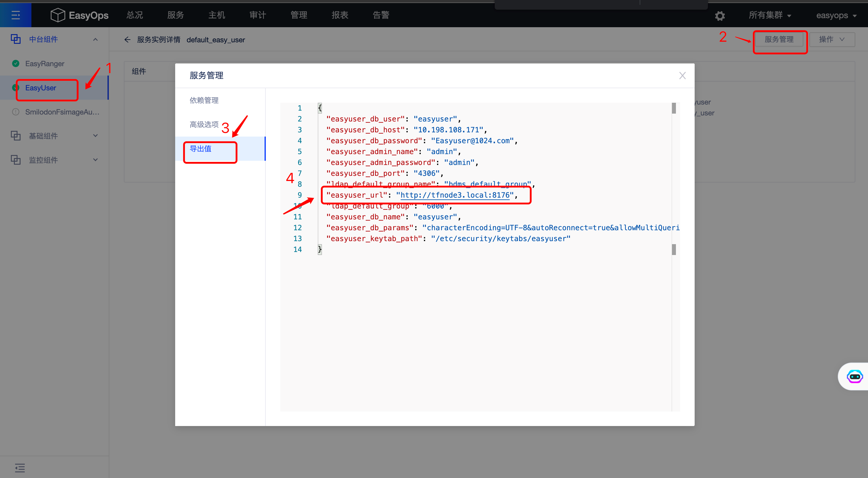Collapse the sidebar using the bottom icon
Image resolution: width=868 pixels, height=478 pixels.
point(20,467)
